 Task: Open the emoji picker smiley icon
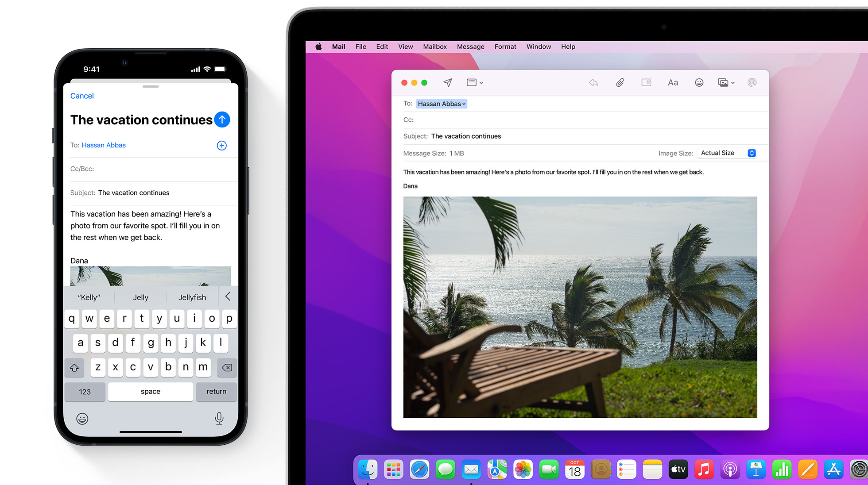pos(699,83)
